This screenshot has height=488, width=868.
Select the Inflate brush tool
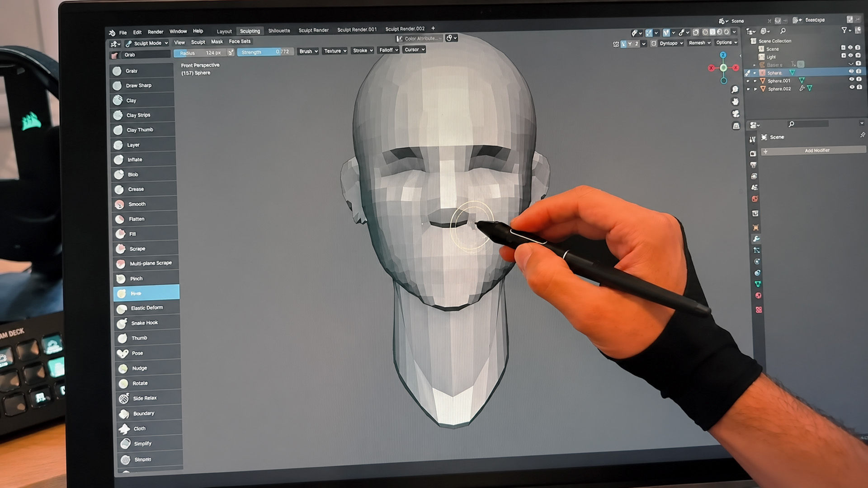coord(143,160)
